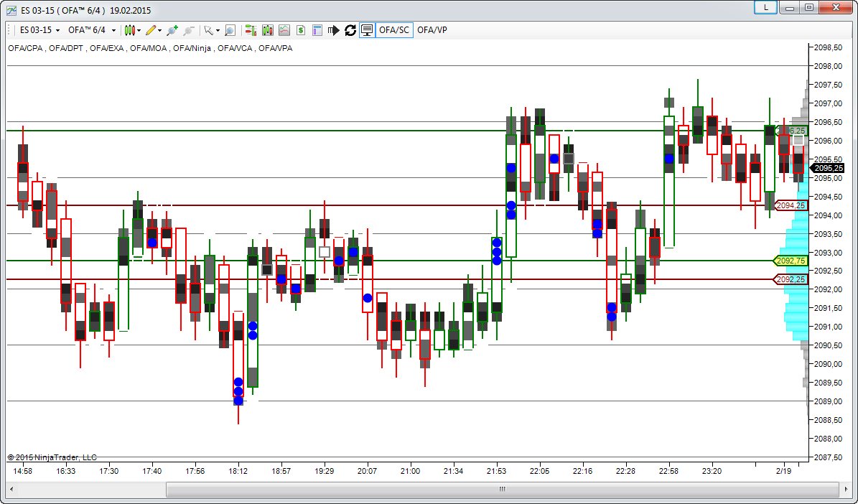Click the zoom in magnifier icon
858x504 pixels.
click(172, 30)
